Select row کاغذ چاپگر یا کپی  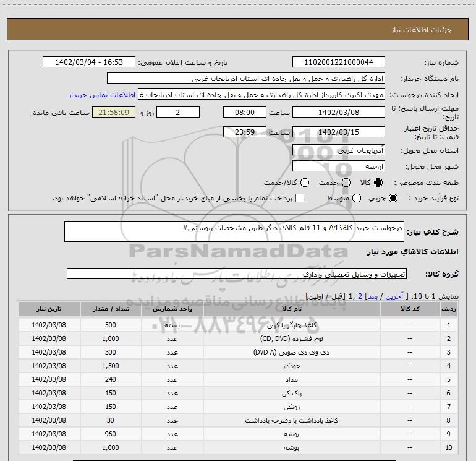(237, 325)
